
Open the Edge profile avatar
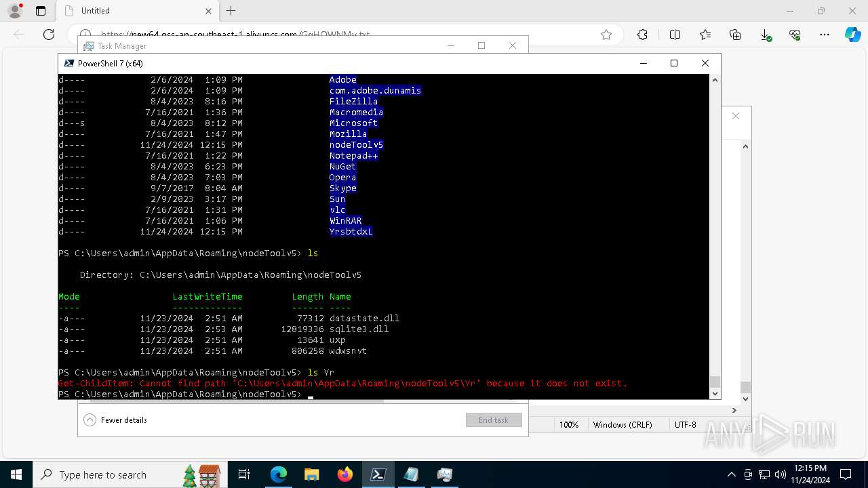(15, 11)
